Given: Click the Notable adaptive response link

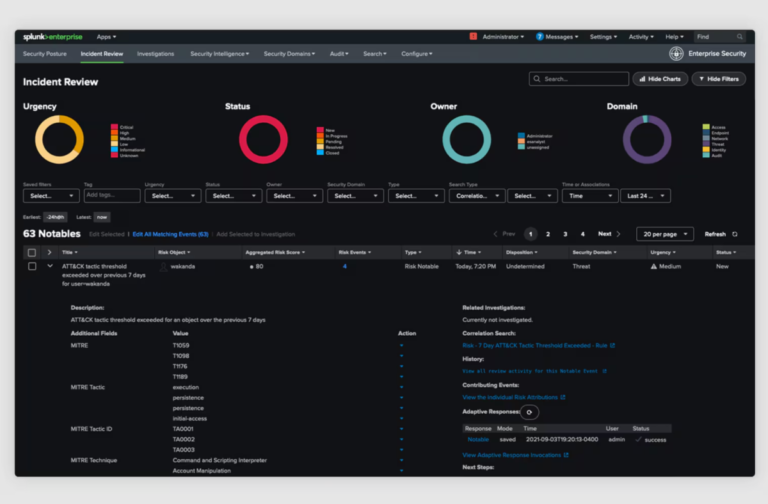Looking at the screenshot, I should (x=478, y=440).
